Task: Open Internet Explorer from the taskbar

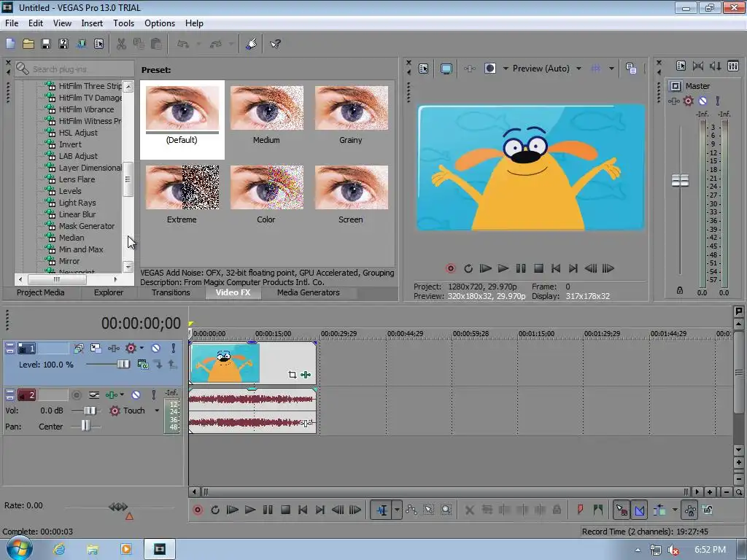Action: click(59, 550)
